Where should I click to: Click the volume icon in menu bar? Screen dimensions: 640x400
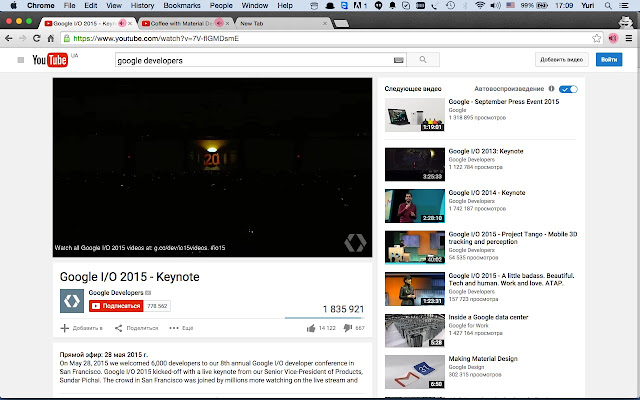pyautogui.click(x=495, y=5)
